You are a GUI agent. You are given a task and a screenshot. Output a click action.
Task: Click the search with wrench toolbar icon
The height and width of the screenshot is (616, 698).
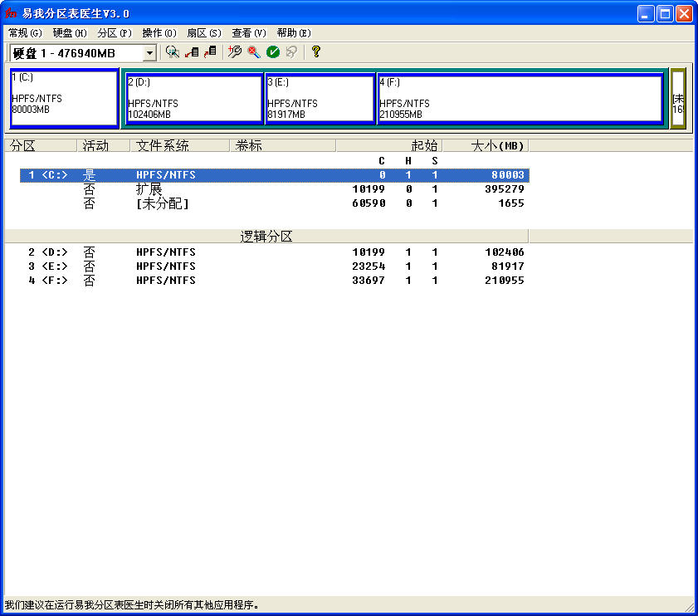(x=235, y=52)
